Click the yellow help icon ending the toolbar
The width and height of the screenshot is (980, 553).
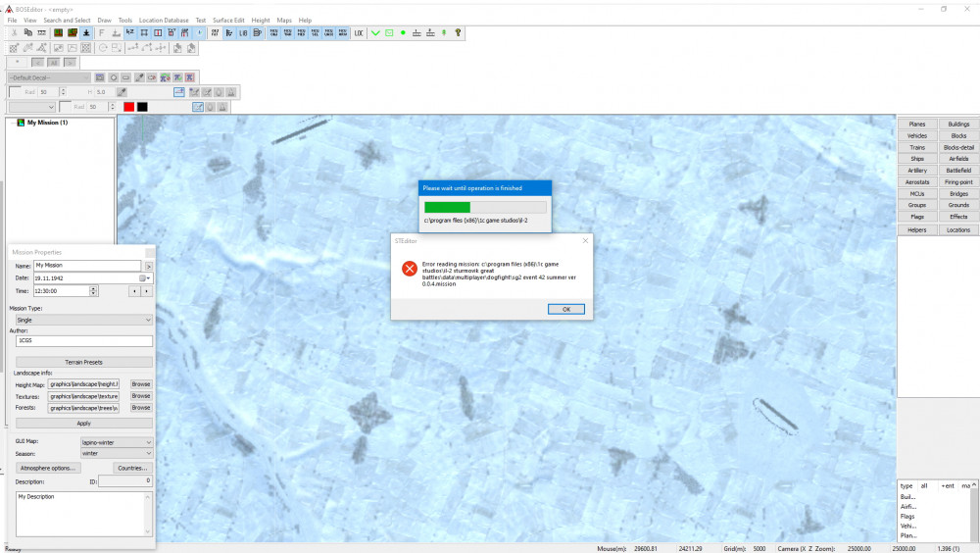click(x=458, y=33)
